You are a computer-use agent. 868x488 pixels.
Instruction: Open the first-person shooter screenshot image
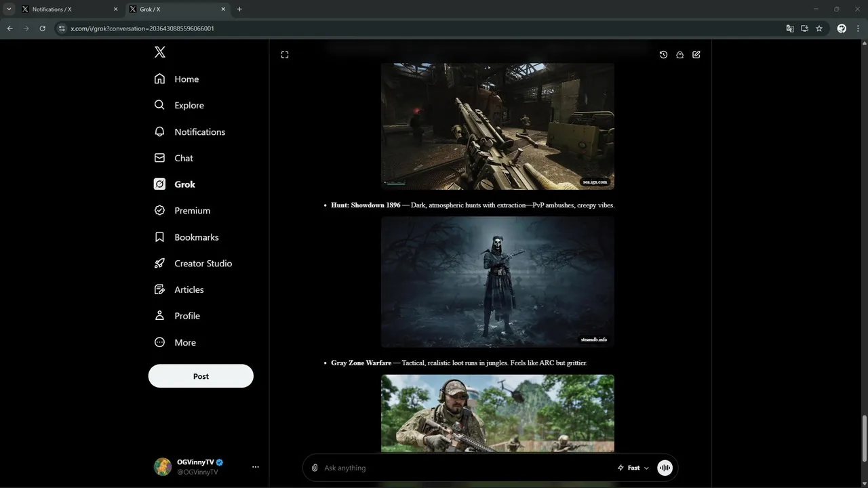pos(497,126)
